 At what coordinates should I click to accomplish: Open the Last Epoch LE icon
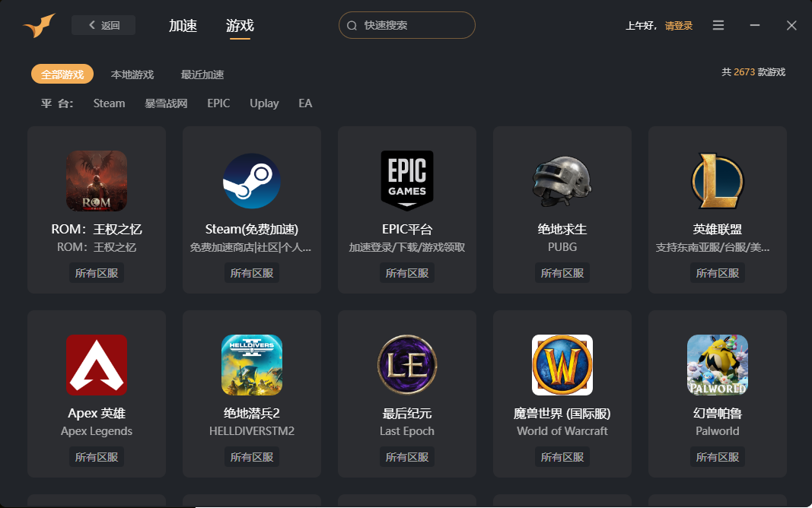(407, 365)
